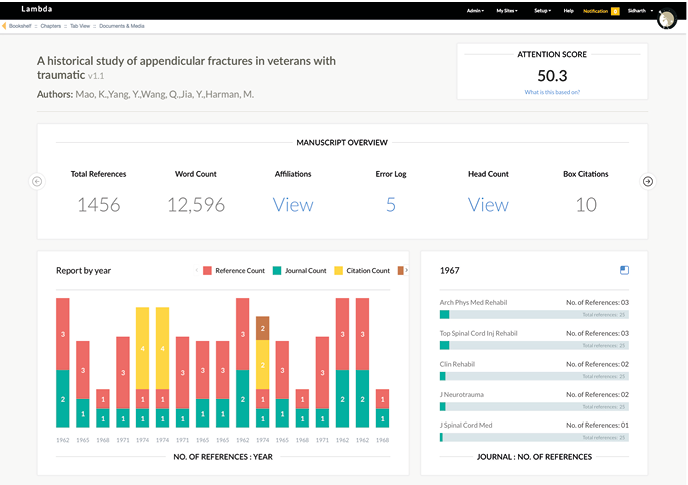Click the left arrow in Manuscript Overview
The width and height of the screenshot is (688, 485).
click(37, 181)
